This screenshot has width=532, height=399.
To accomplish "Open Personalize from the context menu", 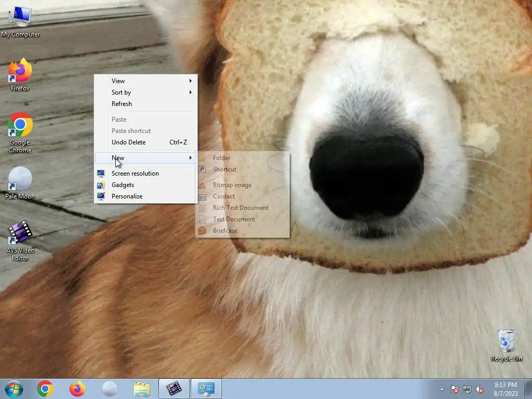I will tap(146, 196).
